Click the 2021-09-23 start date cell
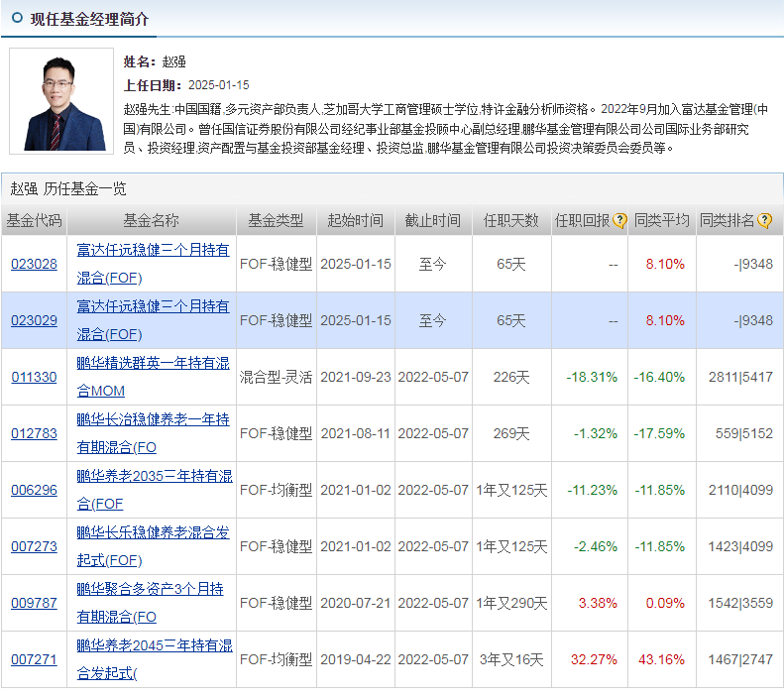The image size is (784, 697). pyautogui.click(x=356, y=377)
